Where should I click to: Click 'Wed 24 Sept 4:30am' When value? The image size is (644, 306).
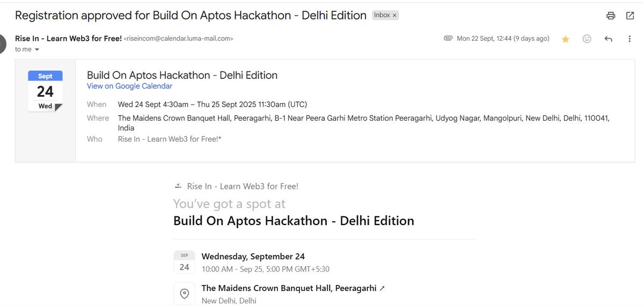tap(213, 104)
